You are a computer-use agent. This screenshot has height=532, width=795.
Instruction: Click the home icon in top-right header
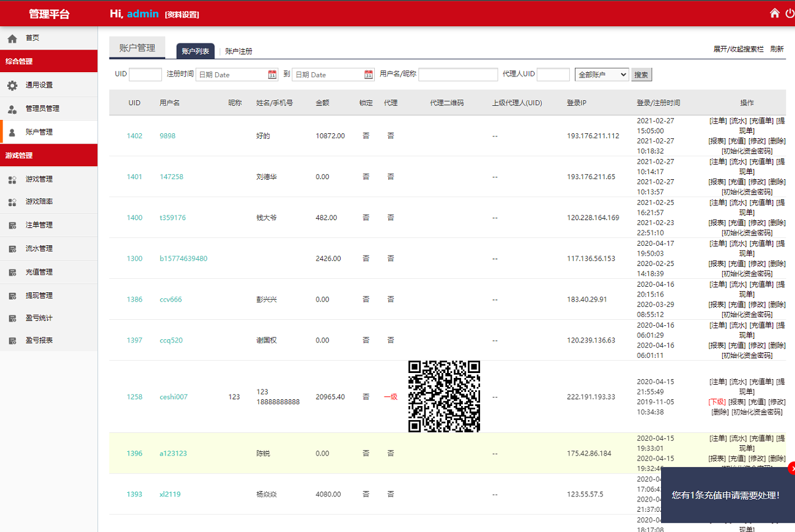point(774,13)
